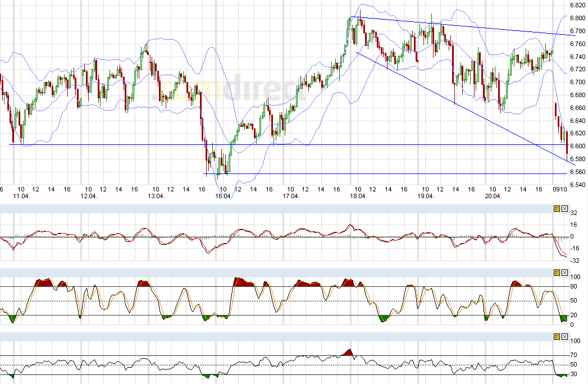Viewport: 588px width, 384px height.
Task: Click the 6.760 price axis label
Action: [x=577, y=44]
